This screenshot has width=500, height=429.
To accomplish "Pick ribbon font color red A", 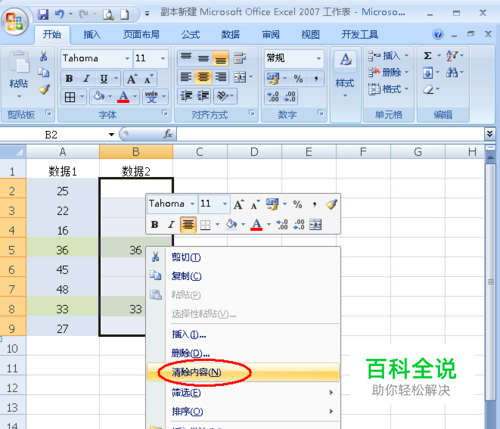I will [123, 97].
